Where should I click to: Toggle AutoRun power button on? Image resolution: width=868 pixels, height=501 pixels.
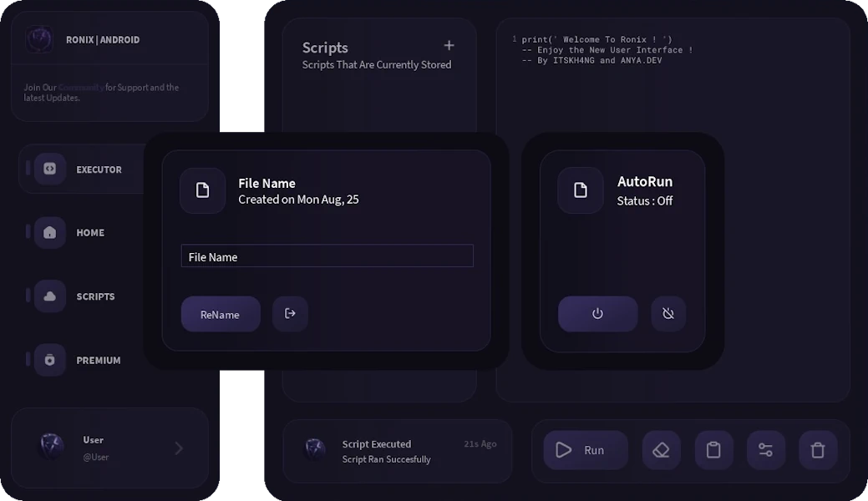(x=597, y=314)
